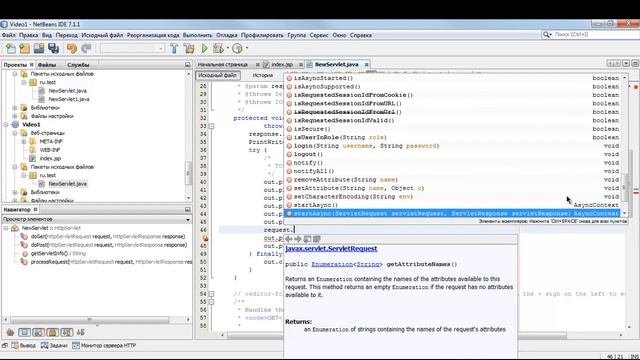Image resolution: width=640 pixels, height=360 pixels.
Task: Click the Redo arrow icon
Action: (86, 49)
